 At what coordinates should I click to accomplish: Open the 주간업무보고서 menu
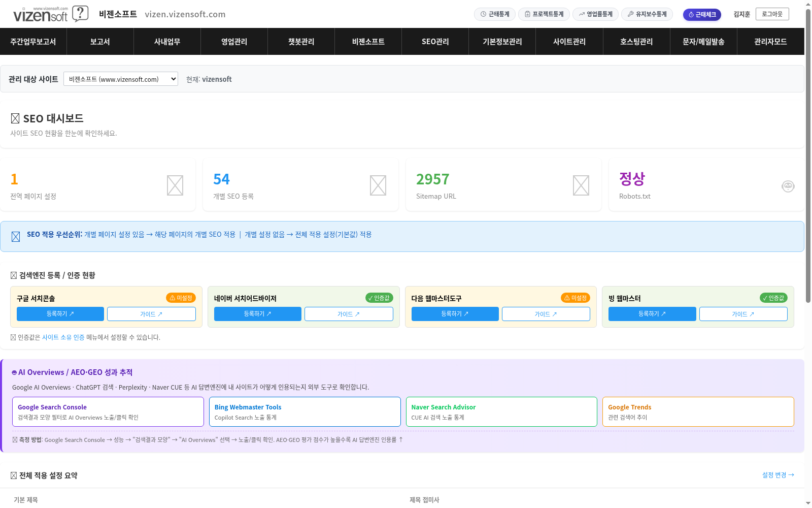(33, 42)
